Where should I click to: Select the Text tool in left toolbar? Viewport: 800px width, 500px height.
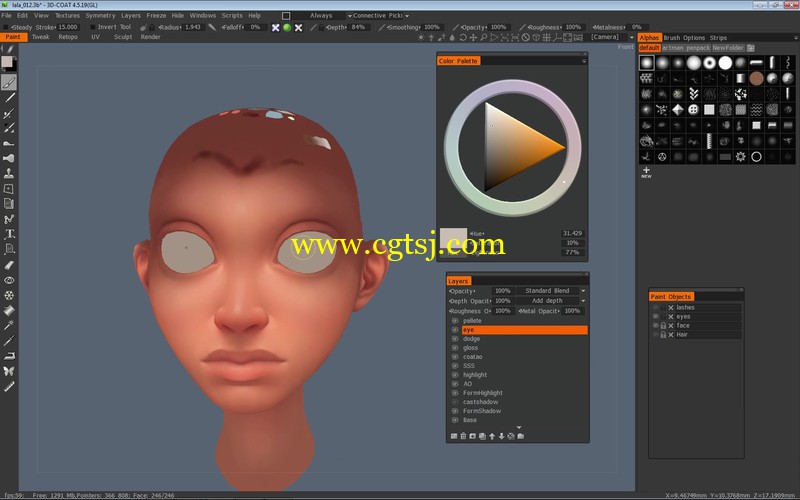pyautogui.click(x=9, y=234)
